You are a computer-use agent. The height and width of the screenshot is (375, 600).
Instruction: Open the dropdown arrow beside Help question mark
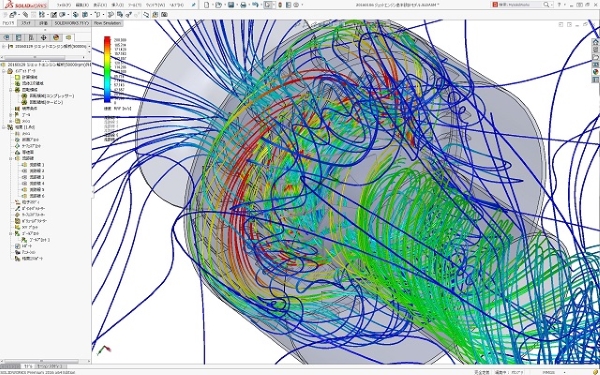(565, 5)
